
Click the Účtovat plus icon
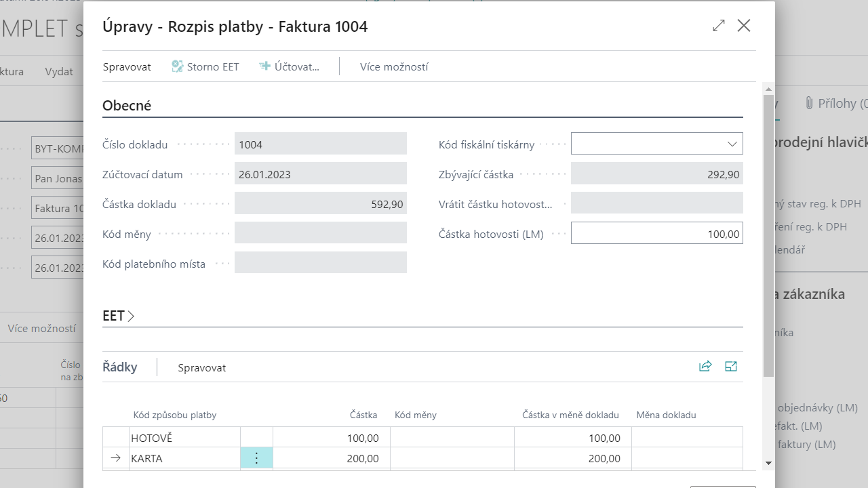coord(265,66)
